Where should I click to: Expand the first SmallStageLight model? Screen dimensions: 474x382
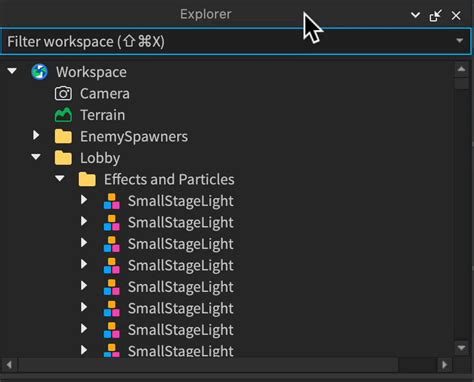(84, 200)
